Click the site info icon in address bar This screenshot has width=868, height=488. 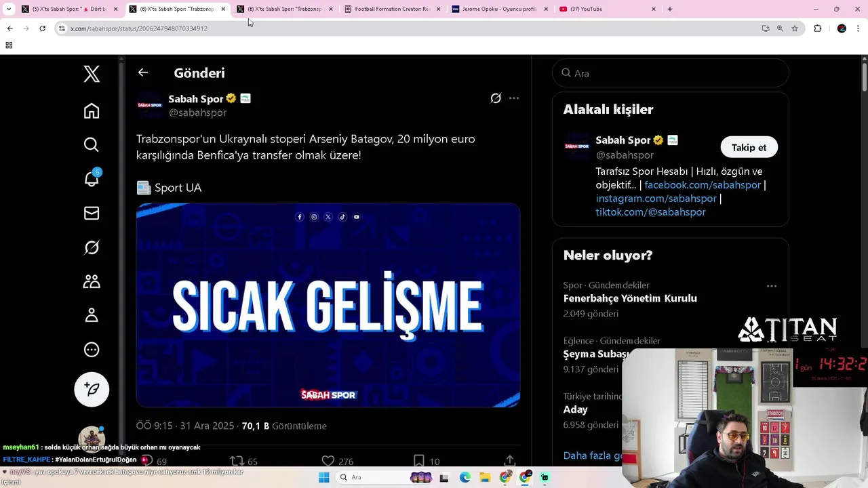coord(62,28)
